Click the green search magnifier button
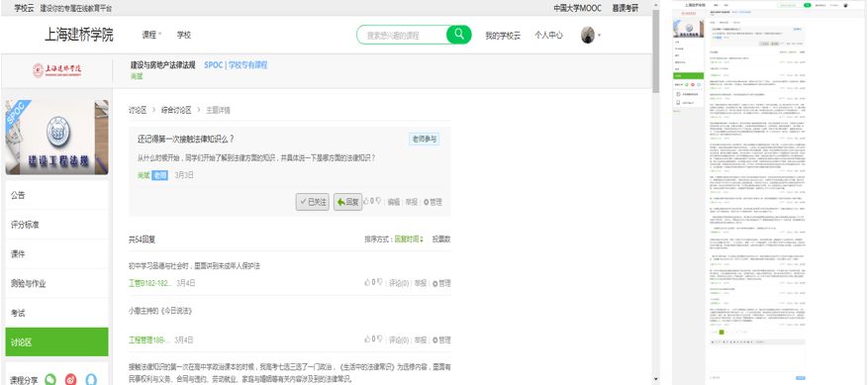This screenshot has height=385, width=868. coord(459,35)
